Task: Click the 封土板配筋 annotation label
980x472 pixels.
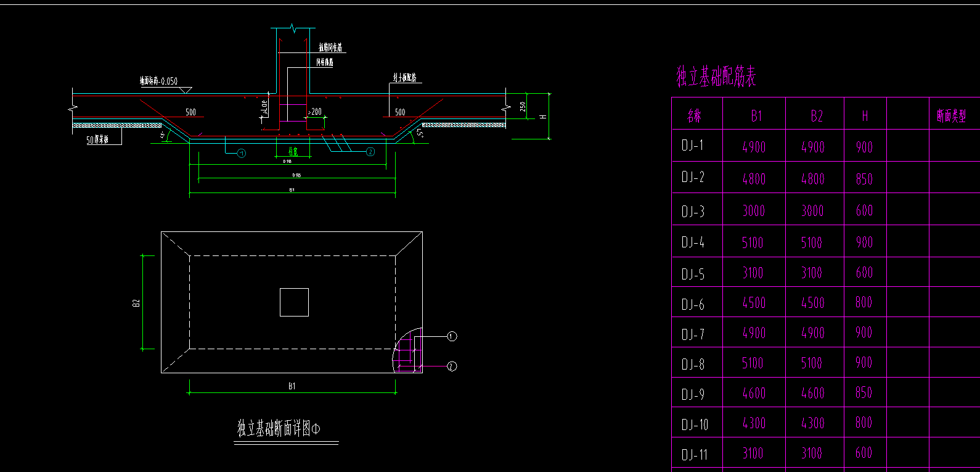Action: pos(405,78)
